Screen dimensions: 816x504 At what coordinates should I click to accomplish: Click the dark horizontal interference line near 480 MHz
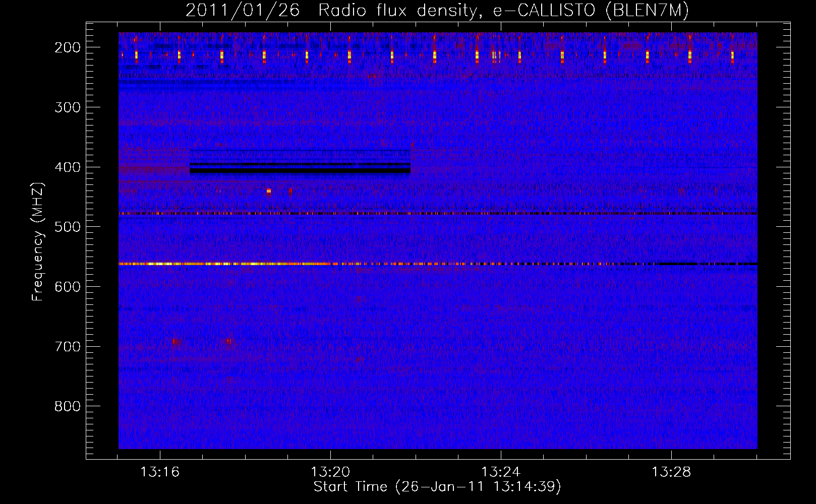coord(438,214)
